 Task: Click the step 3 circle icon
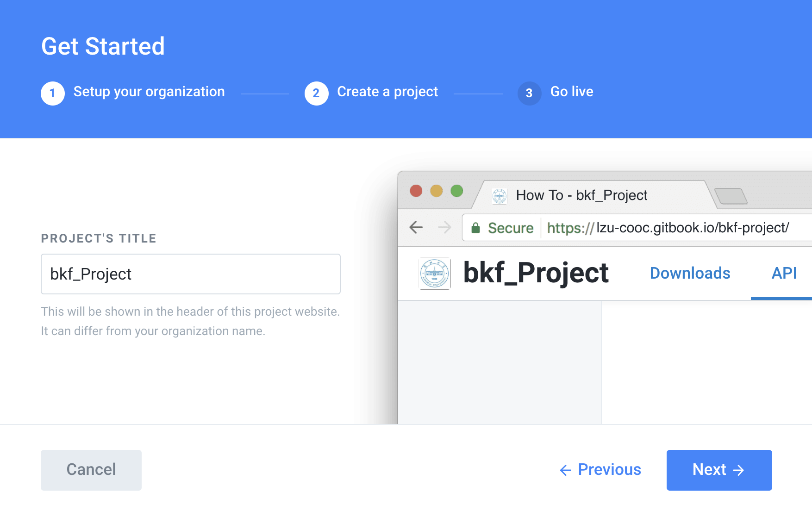tap(529, 93)
